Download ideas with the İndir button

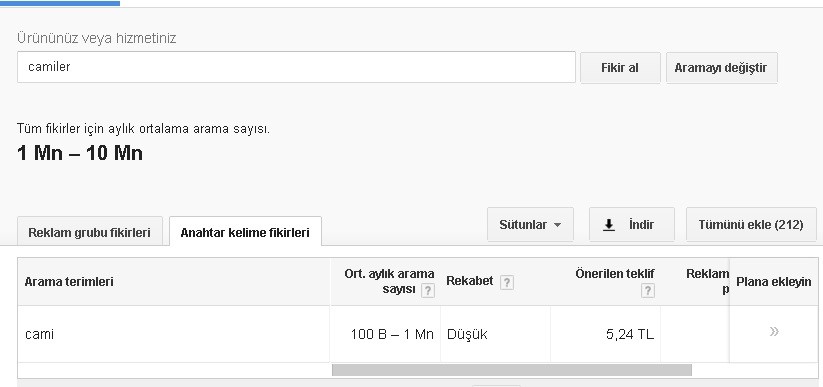click(x=631, y=225)
